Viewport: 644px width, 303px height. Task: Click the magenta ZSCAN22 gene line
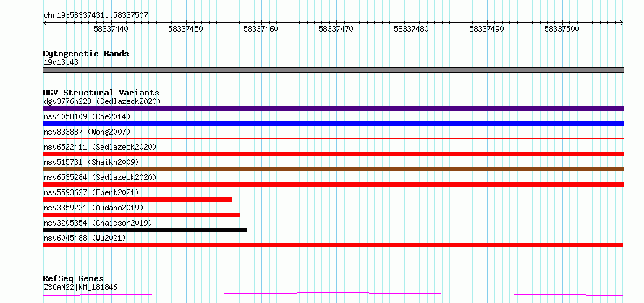click(x=333, y=294)
